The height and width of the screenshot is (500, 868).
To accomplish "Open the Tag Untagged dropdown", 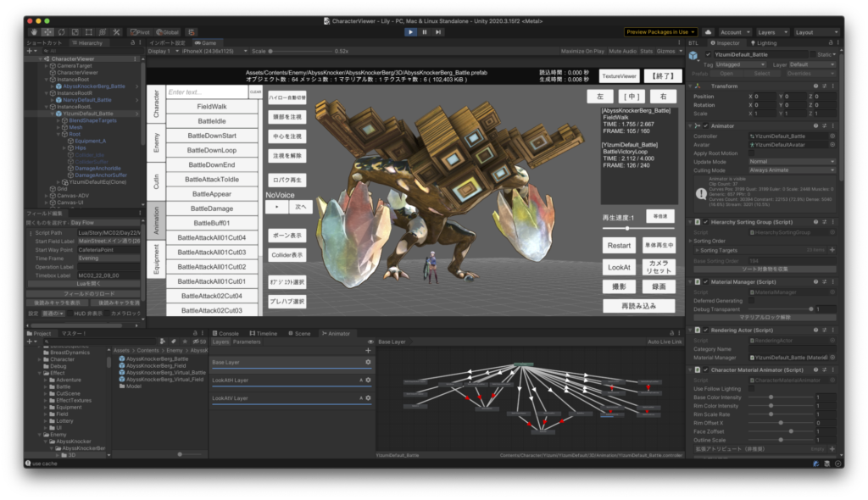I will (x=740, y=64).
